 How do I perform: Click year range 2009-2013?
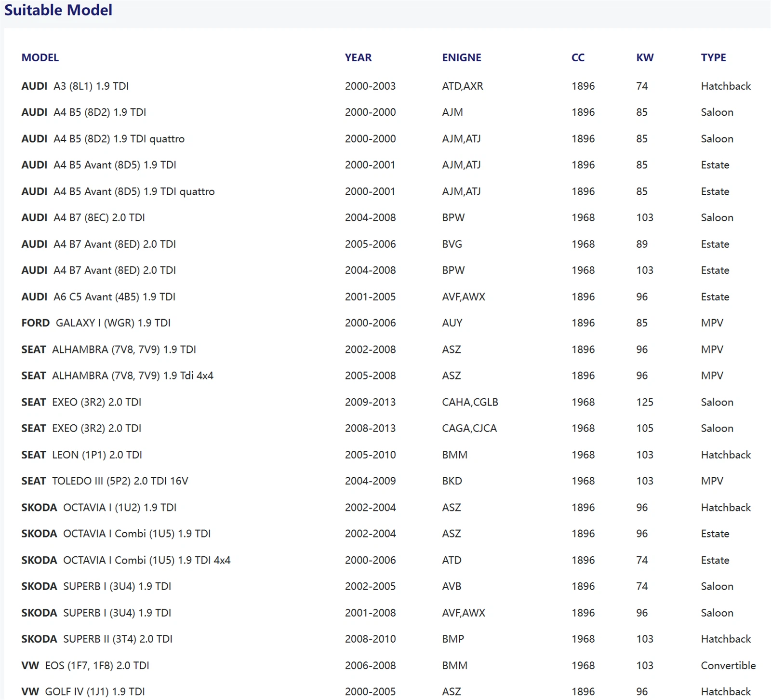click(370, 402)
